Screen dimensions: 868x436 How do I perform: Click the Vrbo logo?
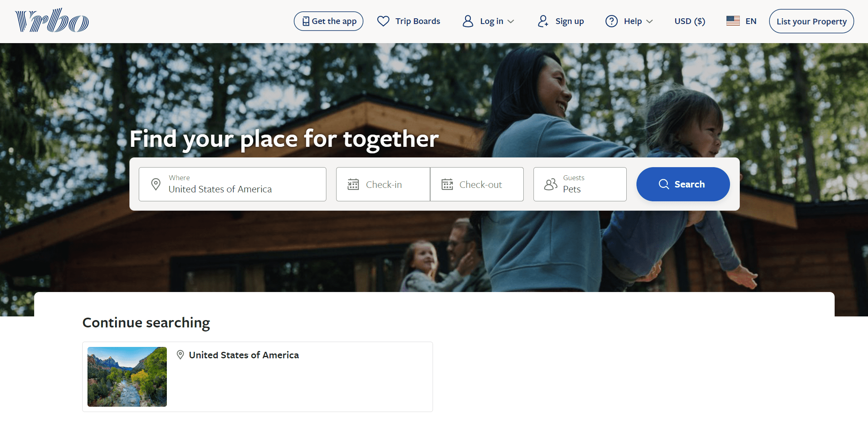click(52, 20)
